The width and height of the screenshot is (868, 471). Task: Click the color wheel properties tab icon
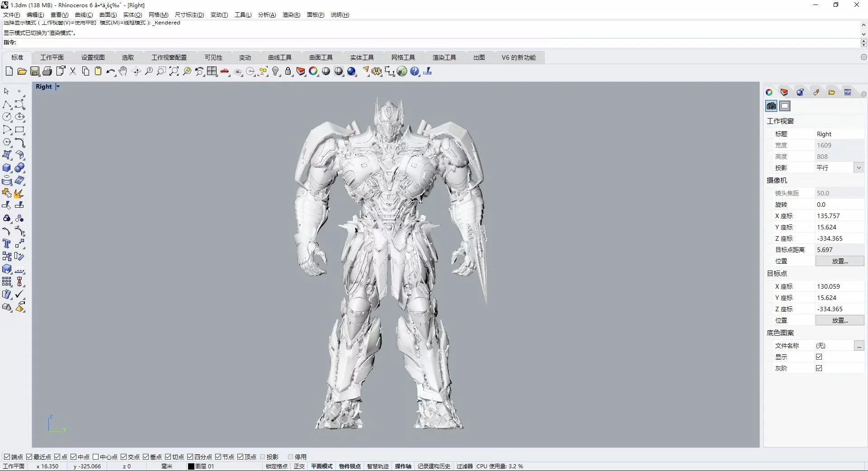pyautogui.click(x=769, y=92)
